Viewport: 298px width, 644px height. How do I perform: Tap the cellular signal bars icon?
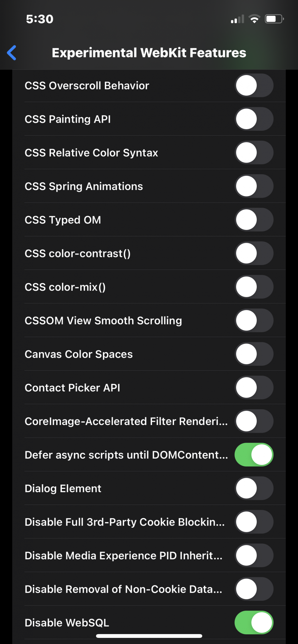(x=237, y=19)
